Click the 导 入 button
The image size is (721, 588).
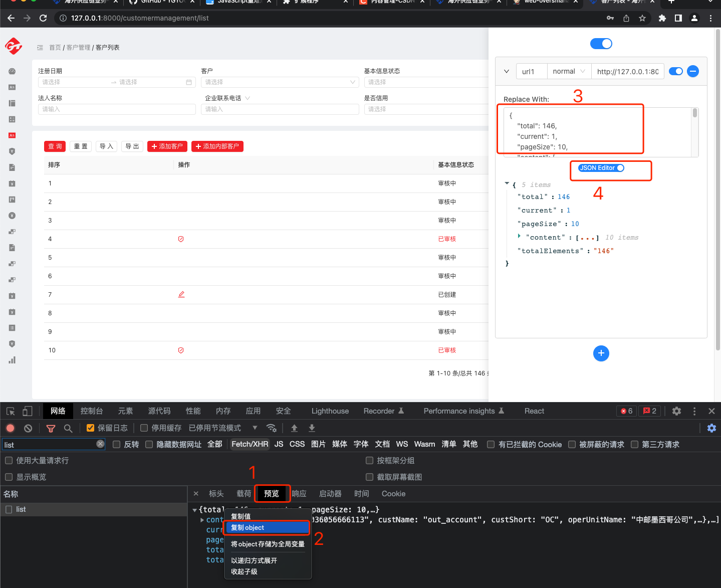click(106, 146)
